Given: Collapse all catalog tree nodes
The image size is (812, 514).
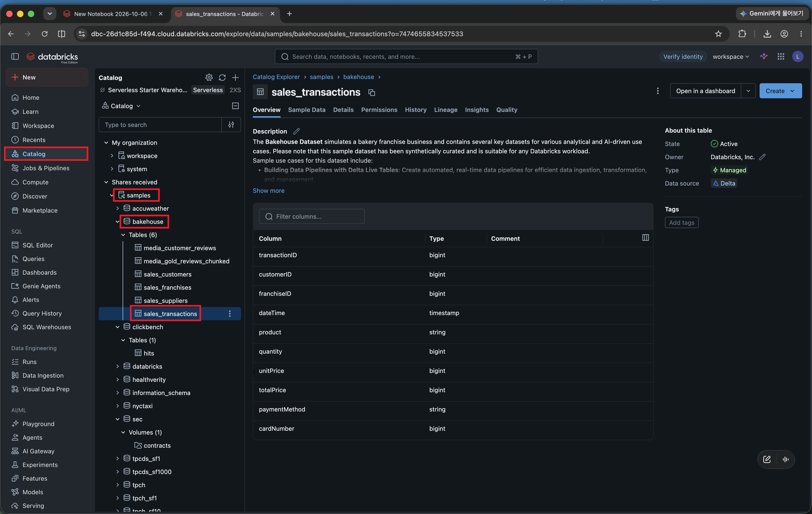Looking at the screenshot, I should [x=235, y=106].
